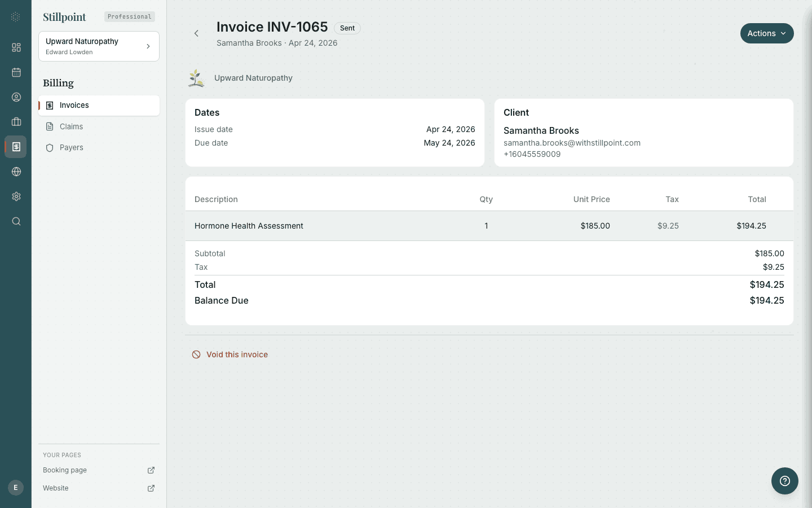This screenshot has height=508, width=812.
Task: Click the Qty column header
Action: point(486,199)
